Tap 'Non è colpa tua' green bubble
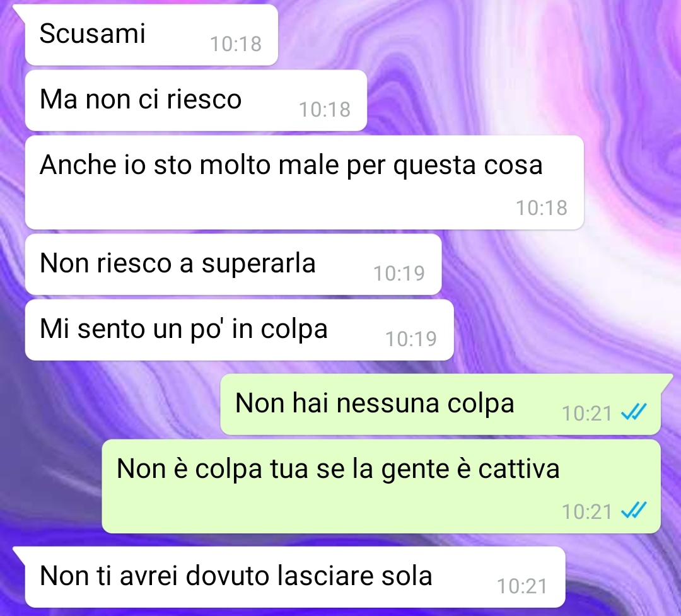Screen dimensions: 681x616 (x=381, y=486)
